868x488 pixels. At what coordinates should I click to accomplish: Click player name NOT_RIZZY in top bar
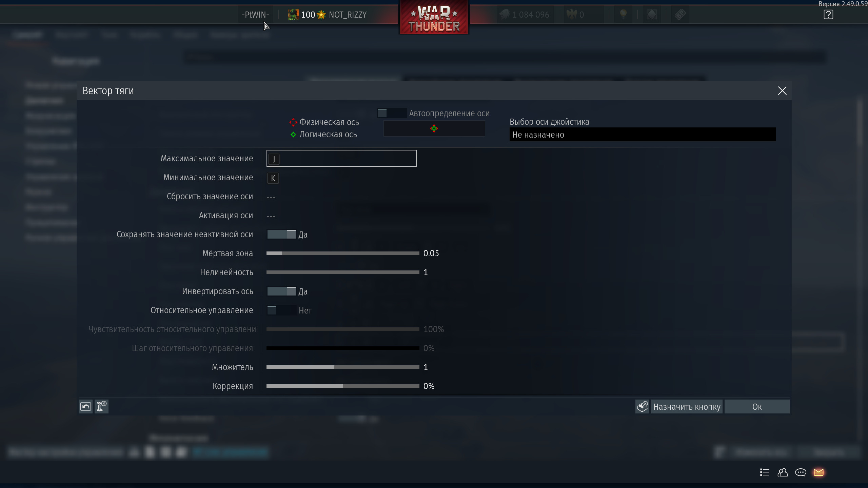pos(348,15)
